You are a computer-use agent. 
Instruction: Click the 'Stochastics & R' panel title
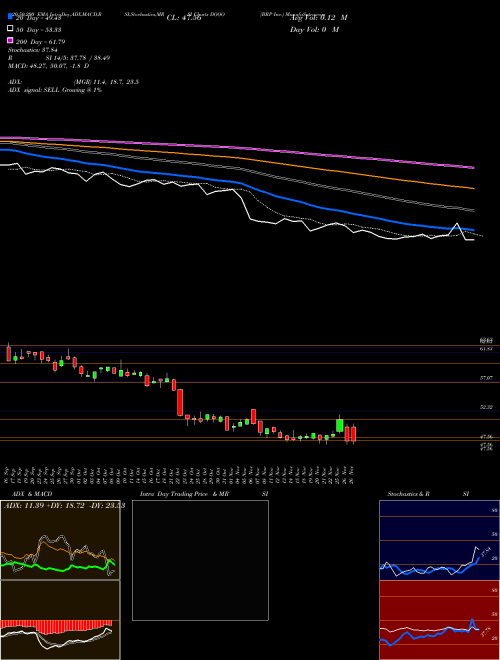coord(409,494)
